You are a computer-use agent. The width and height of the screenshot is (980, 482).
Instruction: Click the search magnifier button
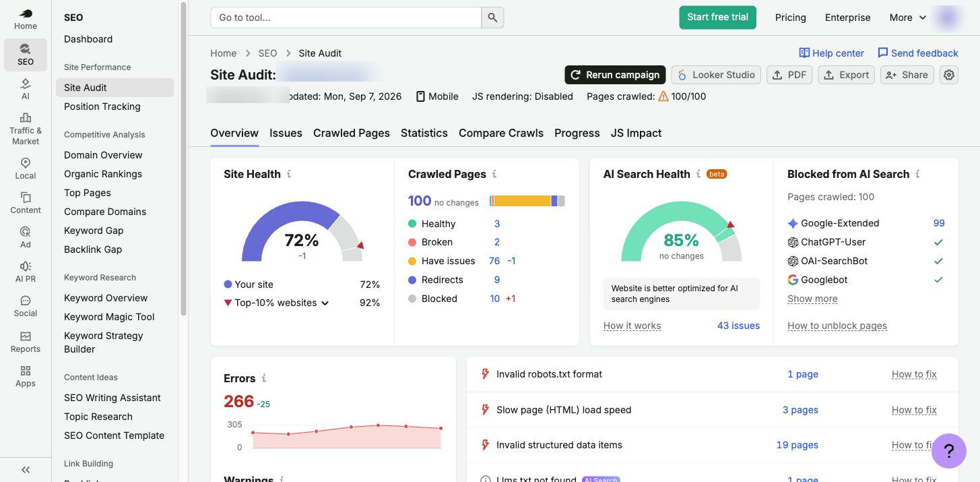[x=492, y=18]
